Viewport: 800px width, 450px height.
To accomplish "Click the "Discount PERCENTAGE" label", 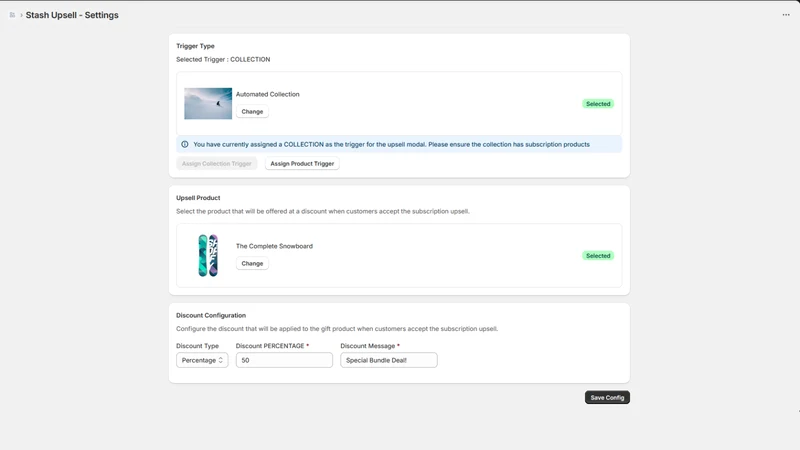I will tap(270, 346).
